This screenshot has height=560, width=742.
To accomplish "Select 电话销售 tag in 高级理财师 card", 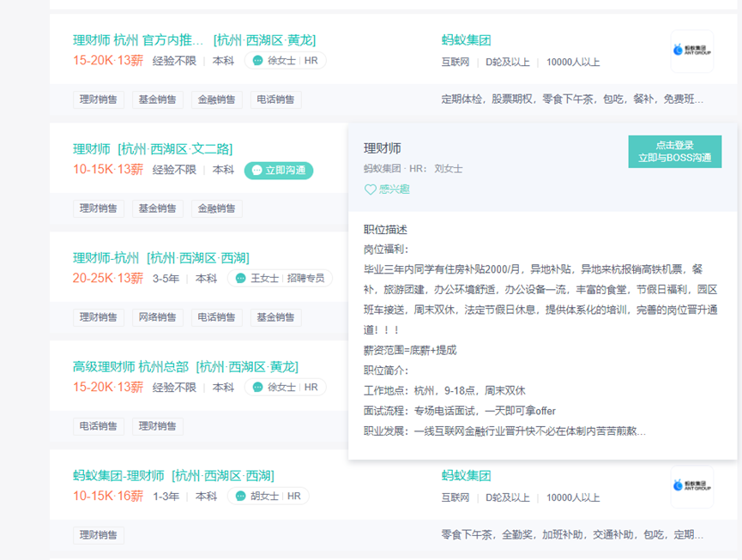I will [x=99, y=426].
